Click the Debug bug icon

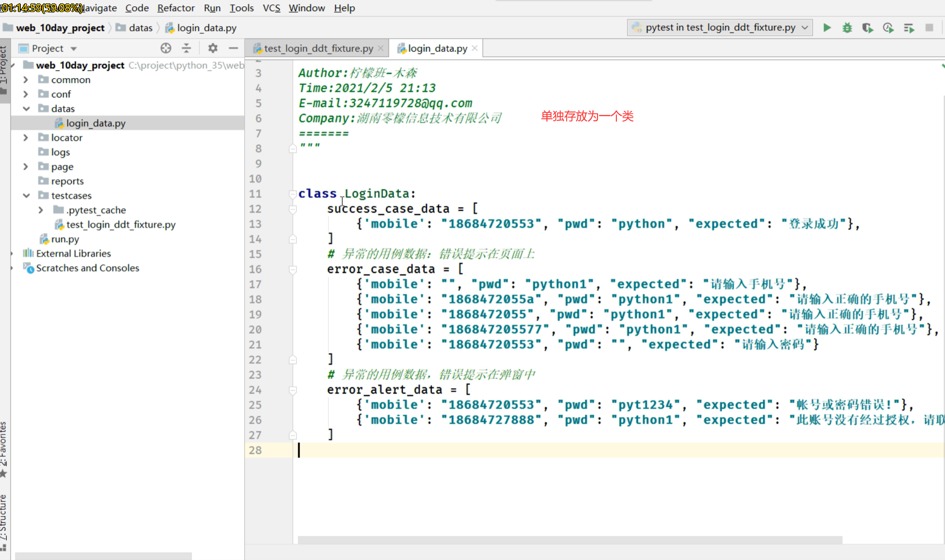coord(847,27)
